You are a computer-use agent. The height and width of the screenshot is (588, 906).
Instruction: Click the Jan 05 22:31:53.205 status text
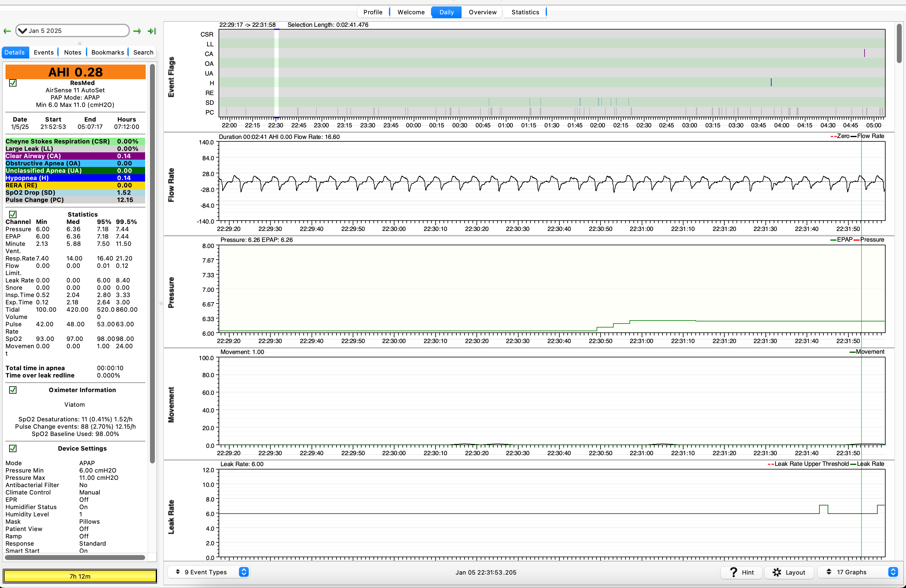coord(486,572)
